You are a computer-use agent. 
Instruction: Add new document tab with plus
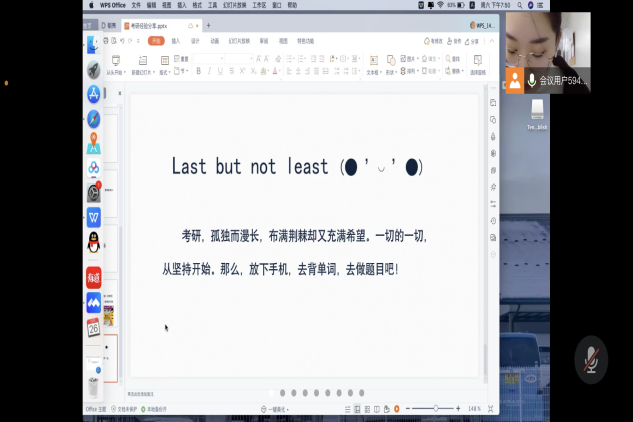tap(208, 25)
